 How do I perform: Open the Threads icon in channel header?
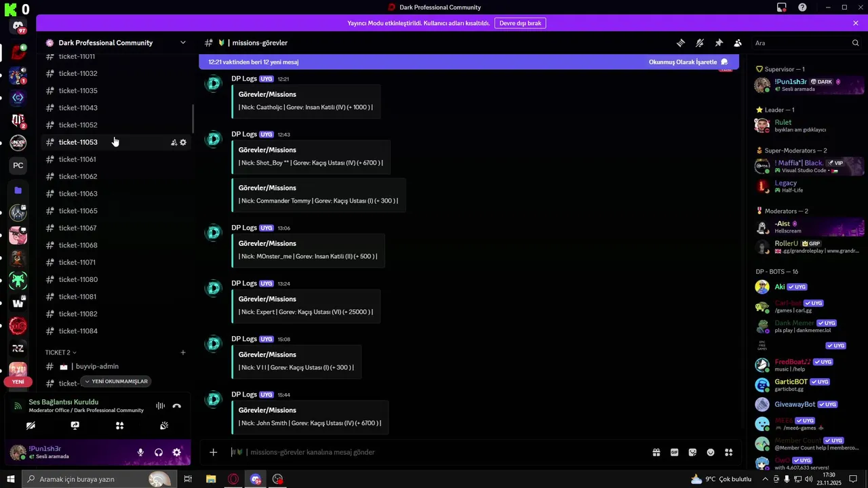(680, 43)
